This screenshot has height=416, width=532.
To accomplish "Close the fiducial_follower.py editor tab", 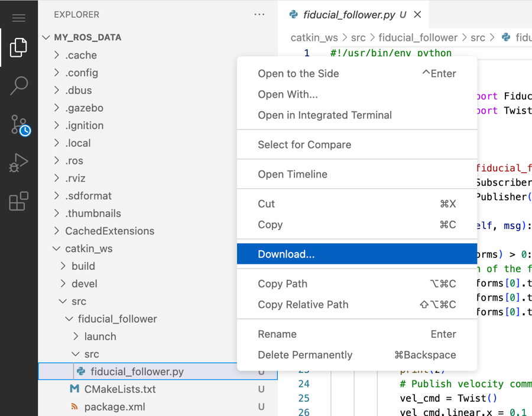I will tap(417, 15).
